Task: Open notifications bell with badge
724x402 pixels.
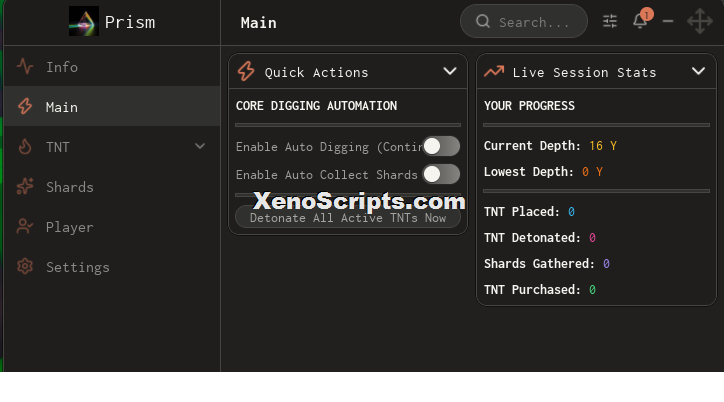Action: [x=641, y=19]
